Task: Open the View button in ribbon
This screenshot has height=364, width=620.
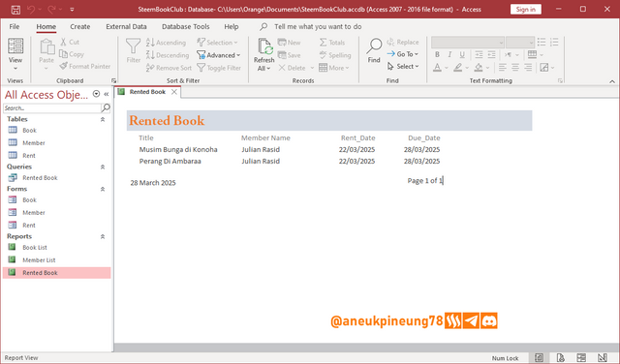Action: pyautogui.click(x=15, y=54)
